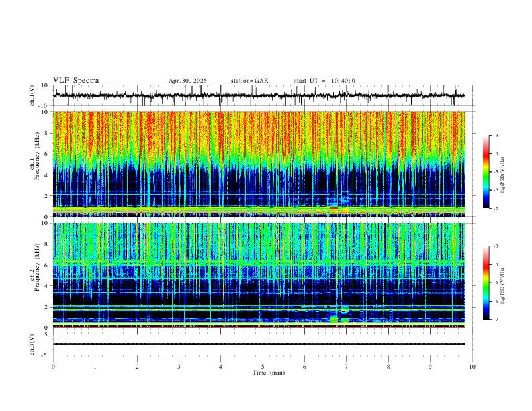Click the ch.1 color scale bar
The width and height of the screenshot is (532, 411).
pyautogui.click(x=486, y=172)
